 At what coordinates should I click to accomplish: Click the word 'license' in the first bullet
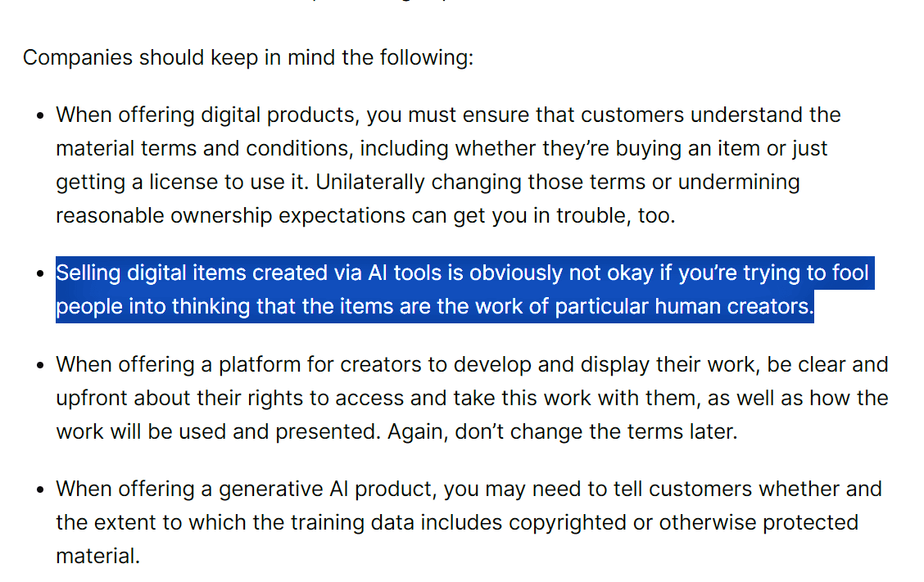point(183,182)
